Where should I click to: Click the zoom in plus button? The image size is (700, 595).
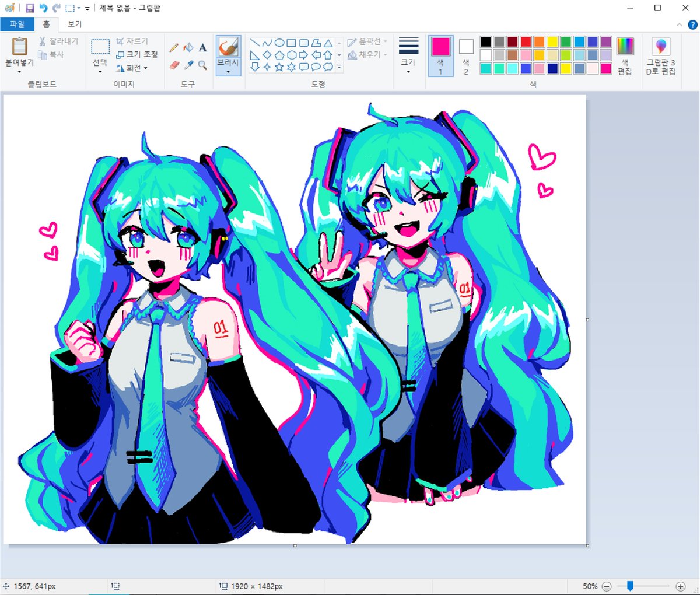click(680, 586)
